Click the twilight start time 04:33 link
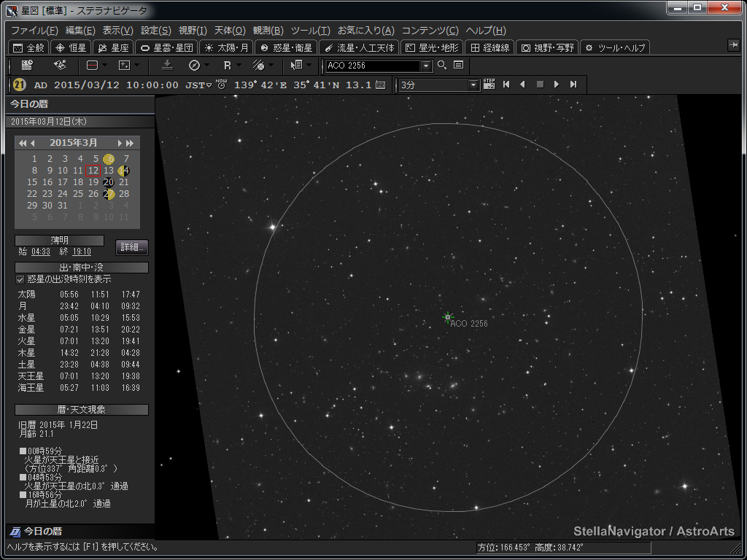This screenshot has width=747, height=560. coord(41,252)
